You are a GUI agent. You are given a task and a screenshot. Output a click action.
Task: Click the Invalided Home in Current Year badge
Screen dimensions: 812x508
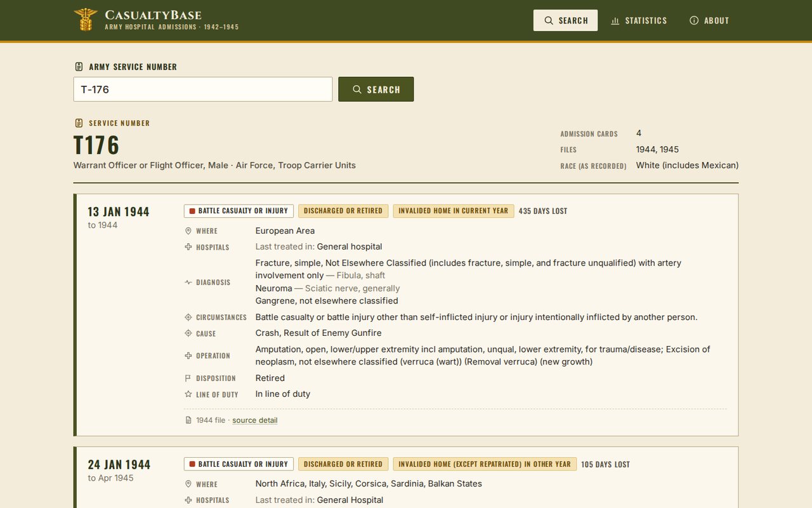click(454, 211)
